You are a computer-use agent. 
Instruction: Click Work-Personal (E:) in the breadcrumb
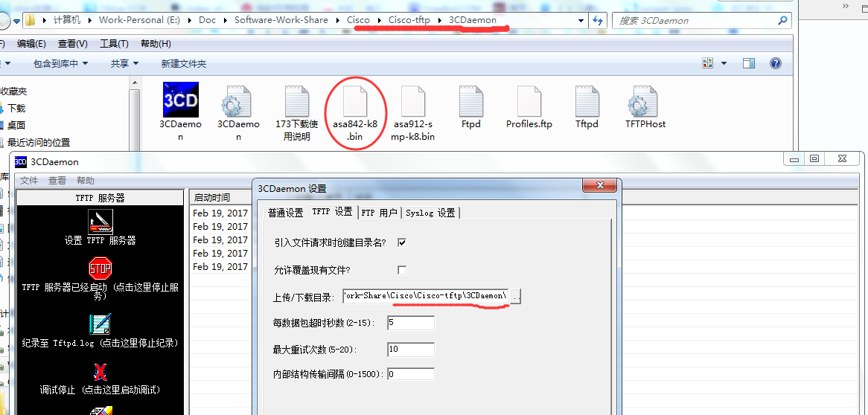click(x=139, y=21)
